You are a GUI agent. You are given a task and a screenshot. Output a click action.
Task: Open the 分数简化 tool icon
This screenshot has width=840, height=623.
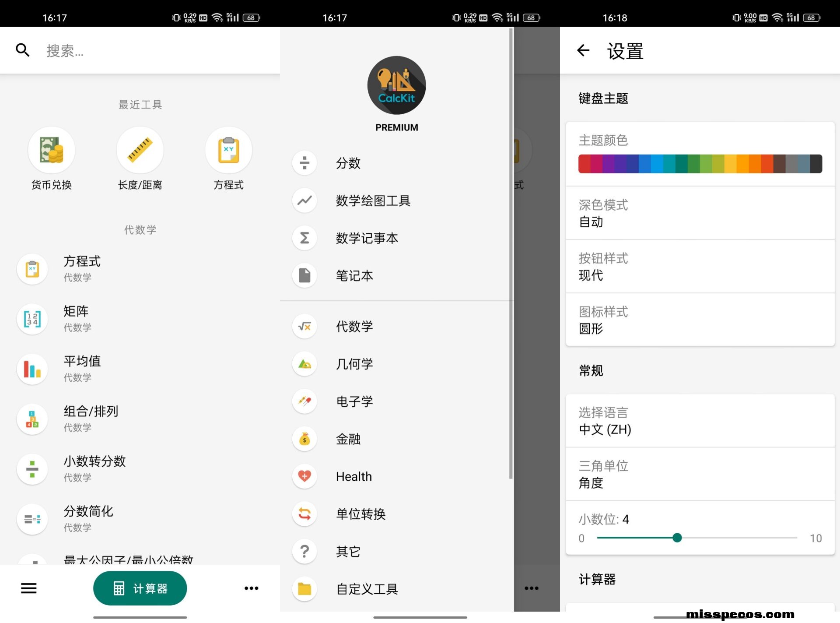pyautogui.click(x=32, y=519)
